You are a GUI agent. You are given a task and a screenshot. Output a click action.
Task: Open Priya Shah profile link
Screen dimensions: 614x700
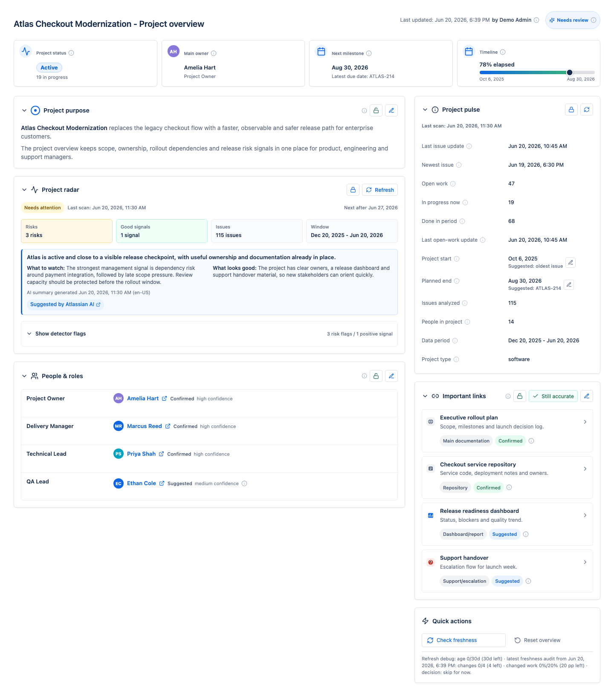[141, 454]
